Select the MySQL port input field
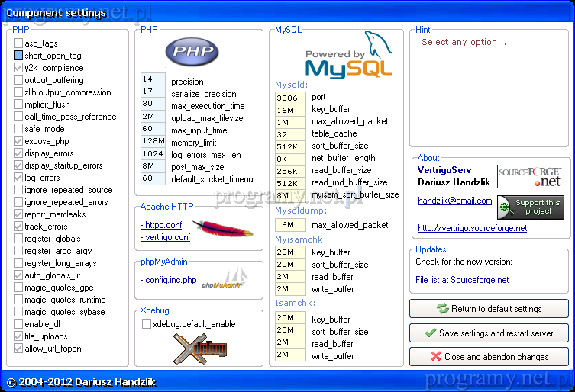Image resolution: width=575 pixels, height=392 pixels. coord(290,97)
